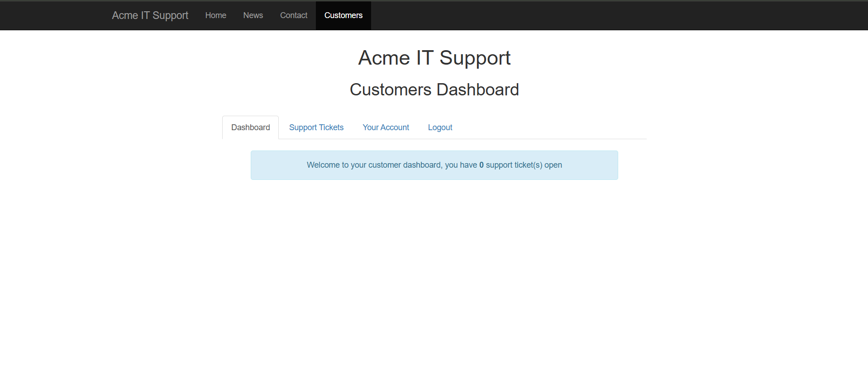Viewport: 868px width, 367px height.
Task: Go to the Home page
Action: pos(215,15)
